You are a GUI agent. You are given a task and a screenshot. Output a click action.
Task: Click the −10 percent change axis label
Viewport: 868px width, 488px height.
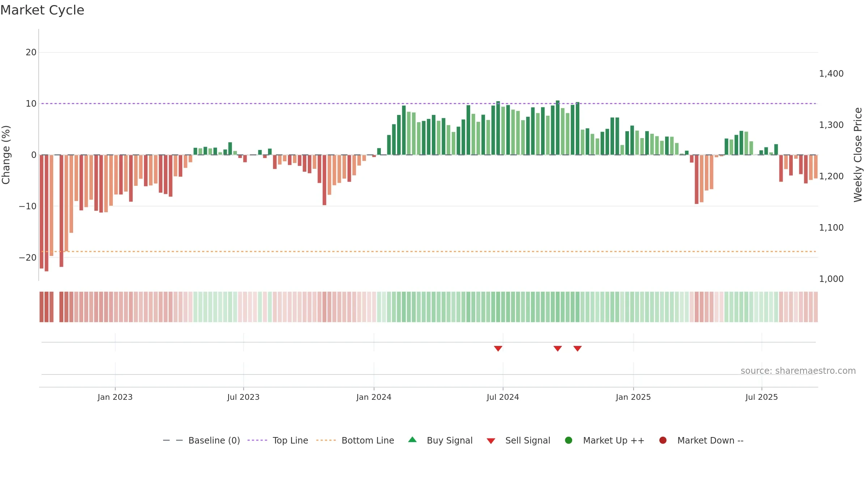[x=28, y=206]
